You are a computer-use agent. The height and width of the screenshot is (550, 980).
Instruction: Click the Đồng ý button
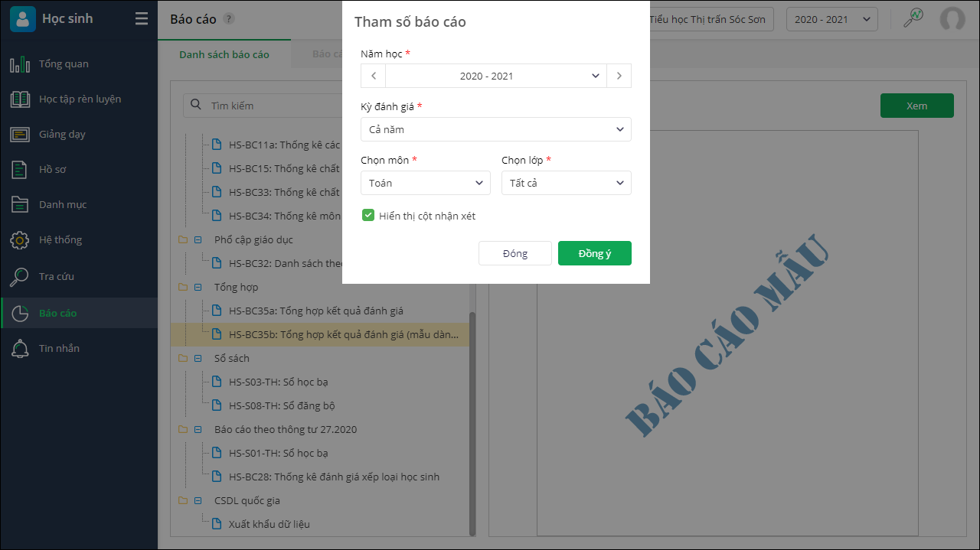(x=595, y=253)
